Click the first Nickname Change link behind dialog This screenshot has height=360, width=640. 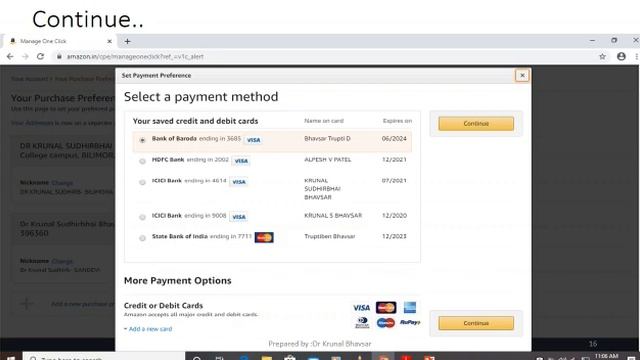(x=62, y=183)
